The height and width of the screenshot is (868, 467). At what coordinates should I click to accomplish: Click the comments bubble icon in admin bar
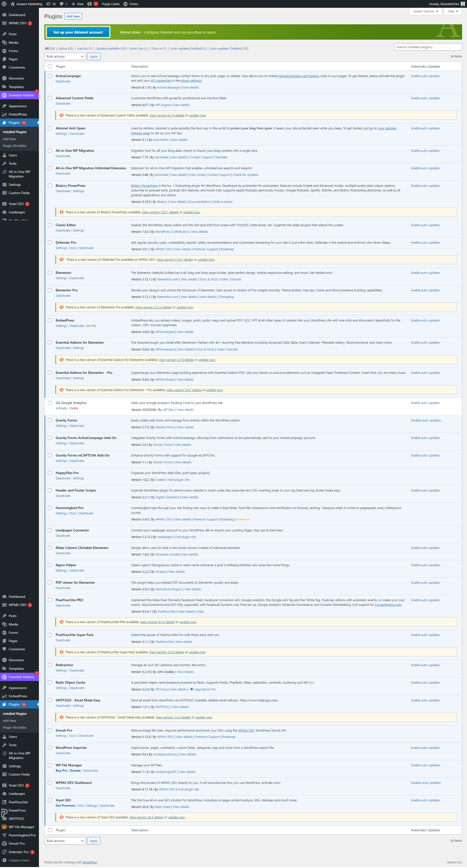(62, 4)
